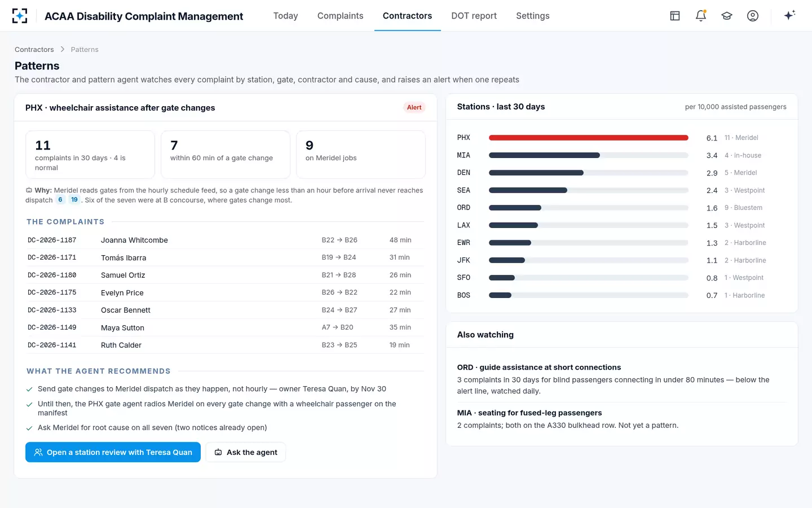Open the Settings tab
The height and width of the screenshot is (508, 812).
click(532, 16)
